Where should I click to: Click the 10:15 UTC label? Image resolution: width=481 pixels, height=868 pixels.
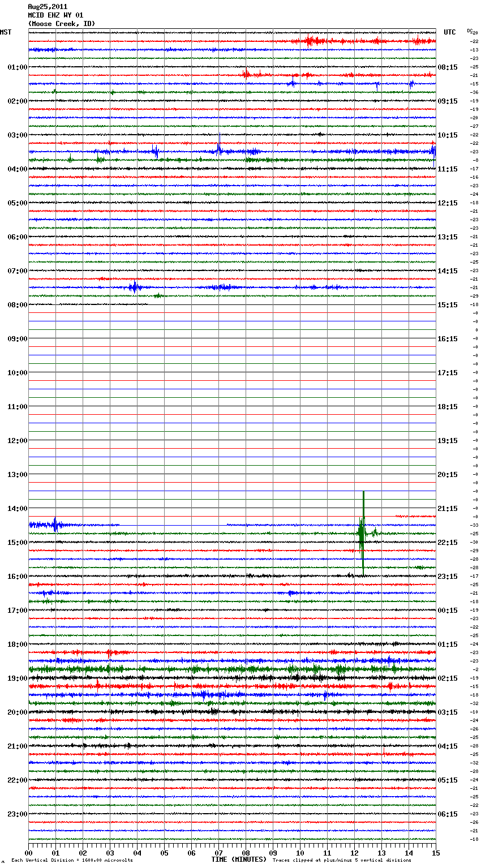click(448, 135)
